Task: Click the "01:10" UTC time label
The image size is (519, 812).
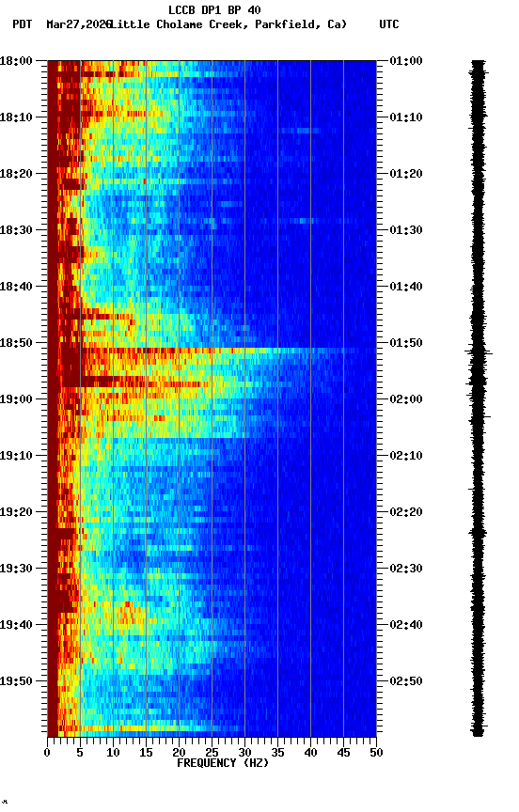Action: pos(406,117)
